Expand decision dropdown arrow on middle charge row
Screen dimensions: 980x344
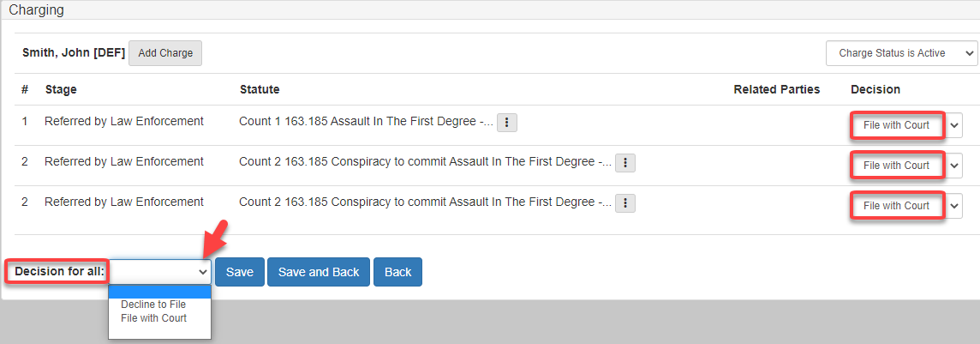[x=955, y=166]
